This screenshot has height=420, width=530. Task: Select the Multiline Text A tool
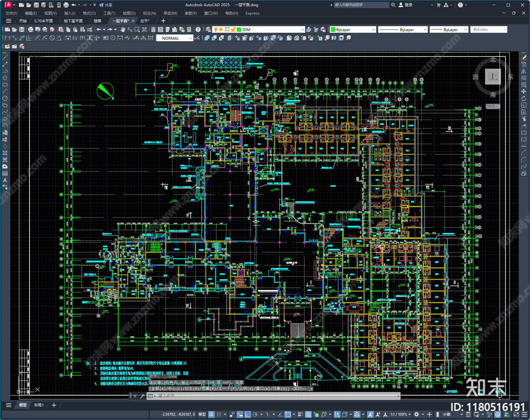[x=5, y=180]
